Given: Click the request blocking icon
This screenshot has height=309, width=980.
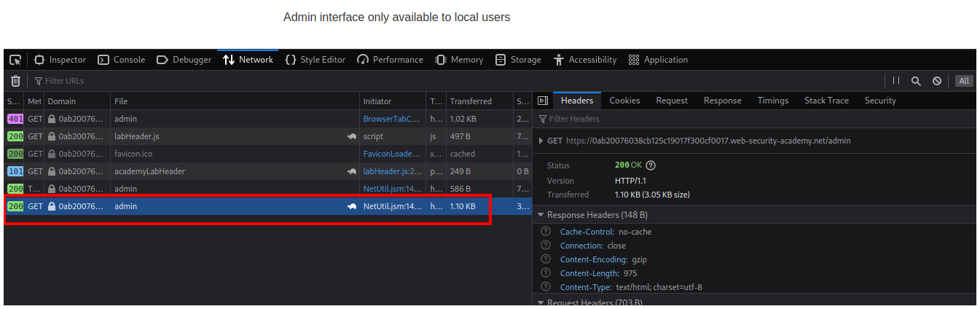Looking at the screenshot, I should pos(937,81).
